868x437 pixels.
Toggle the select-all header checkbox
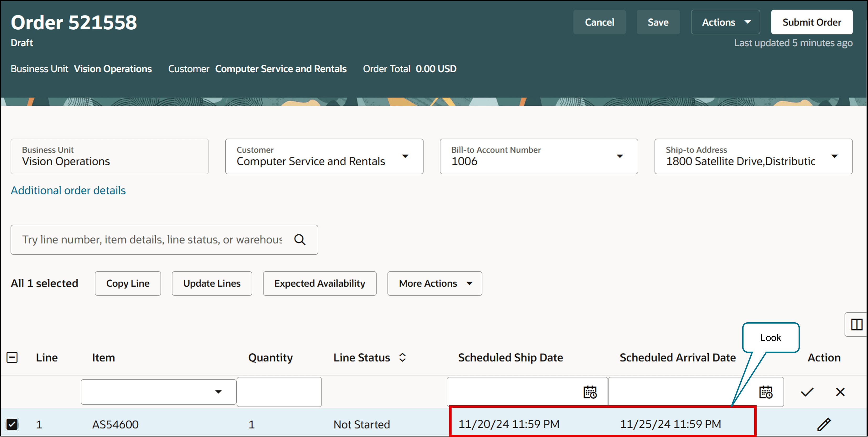(12, 357)
